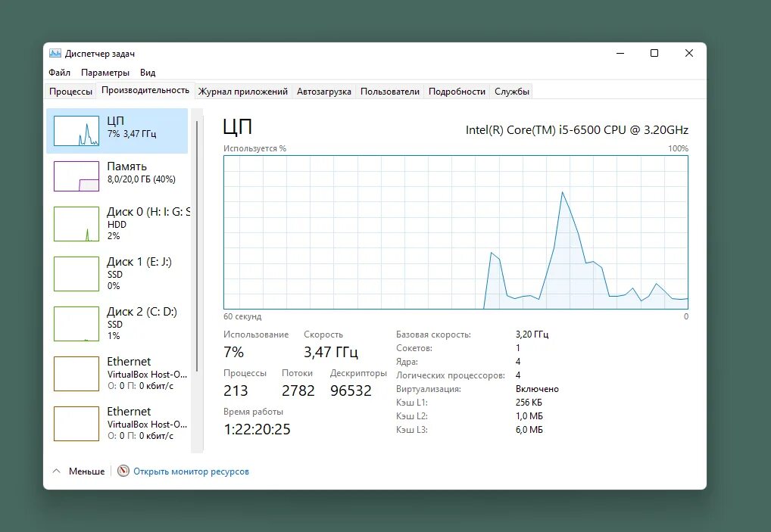Click the Кэш L2 value 1,0 МБ
771x532 pixels.
(529, 416)
